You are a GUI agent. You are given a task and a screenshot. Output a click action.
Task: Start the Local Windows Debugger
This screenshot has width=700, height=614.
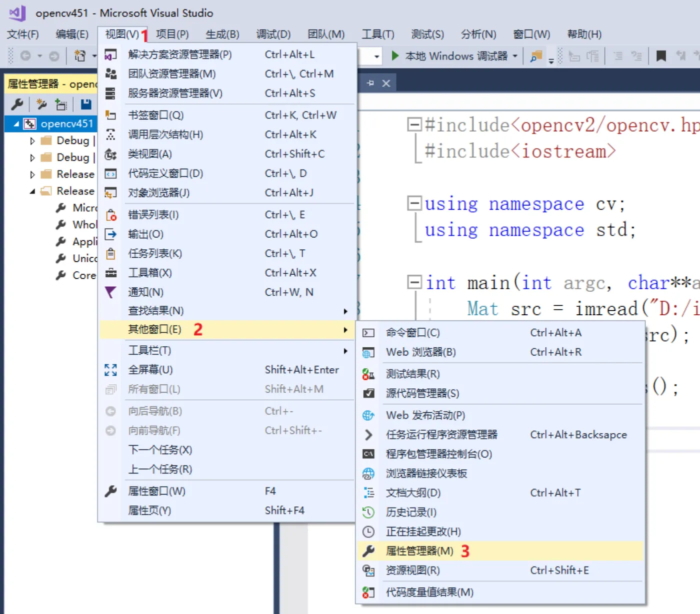(x=449, y=56)
